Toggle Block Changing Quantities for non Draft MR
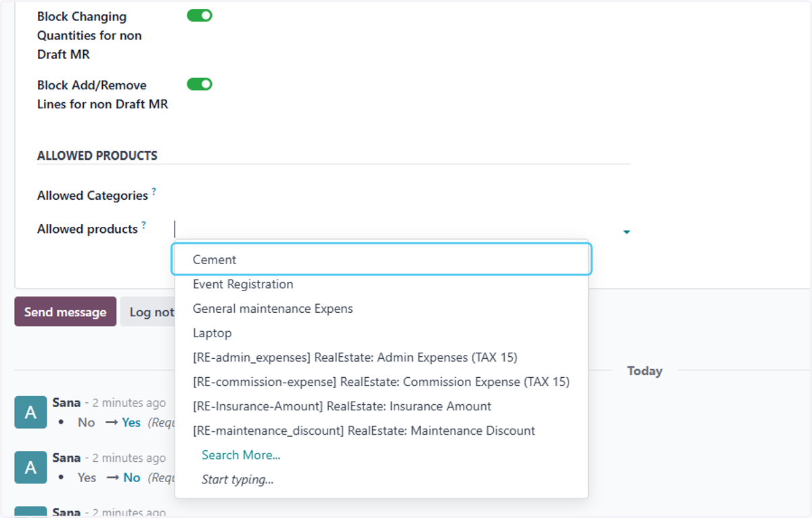 [200, 16]
